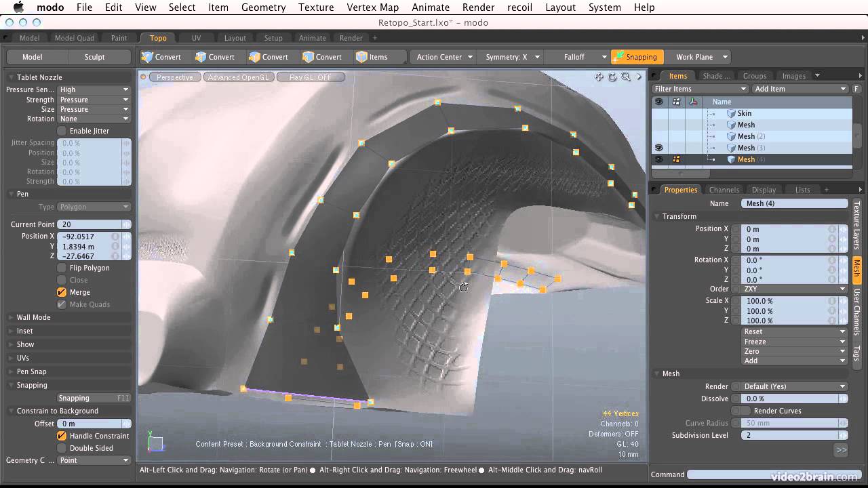
Task: Click the plus icon after the Lists tab
Action: 826,190
